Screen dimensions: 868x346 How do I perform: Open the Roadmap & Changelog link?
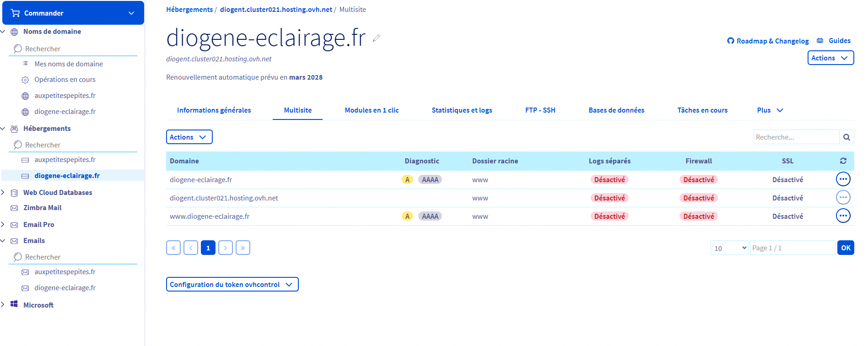coord(768,41)
